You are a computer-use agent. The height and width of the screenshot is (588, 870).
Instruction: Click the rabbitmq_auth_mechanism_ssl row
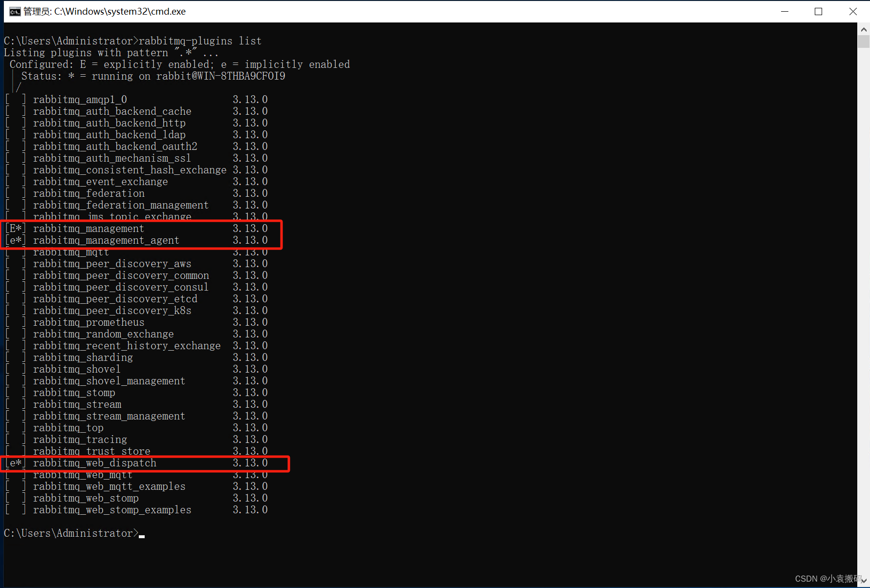pos(137,158)
